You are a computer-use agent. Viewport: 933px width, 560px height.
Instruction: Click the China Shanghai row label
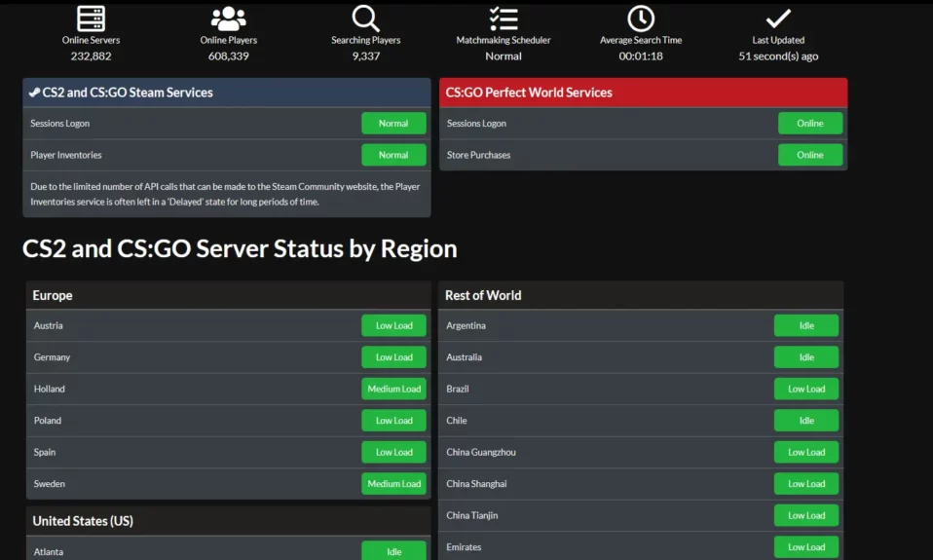pos(476,484)
